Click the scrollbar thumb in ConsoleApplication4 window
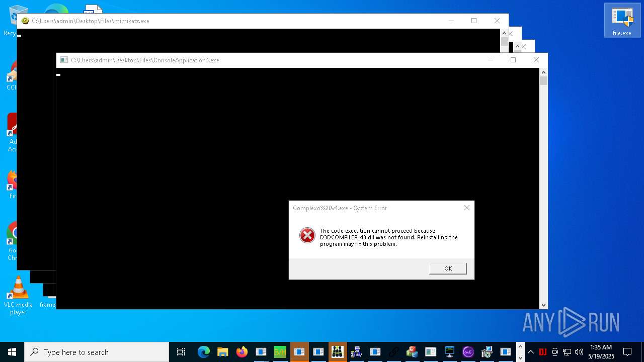This screenshot has width=644, height=362. click(543, 81)
